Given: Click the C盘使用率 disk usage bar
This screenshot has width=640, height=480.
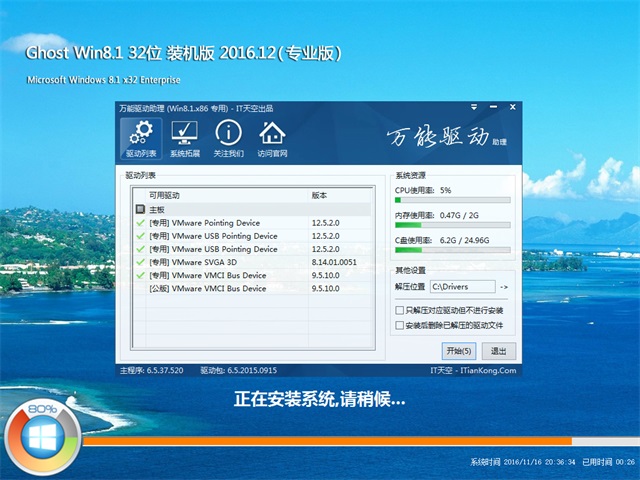Looking at the screenshot, I should (452, 251).
